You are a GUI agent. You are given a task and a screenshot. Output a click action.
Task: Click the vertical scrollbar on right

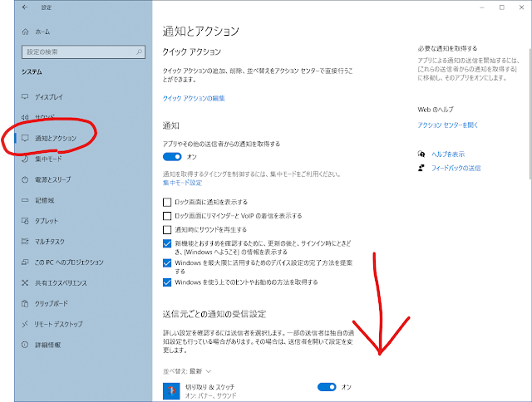530,114
